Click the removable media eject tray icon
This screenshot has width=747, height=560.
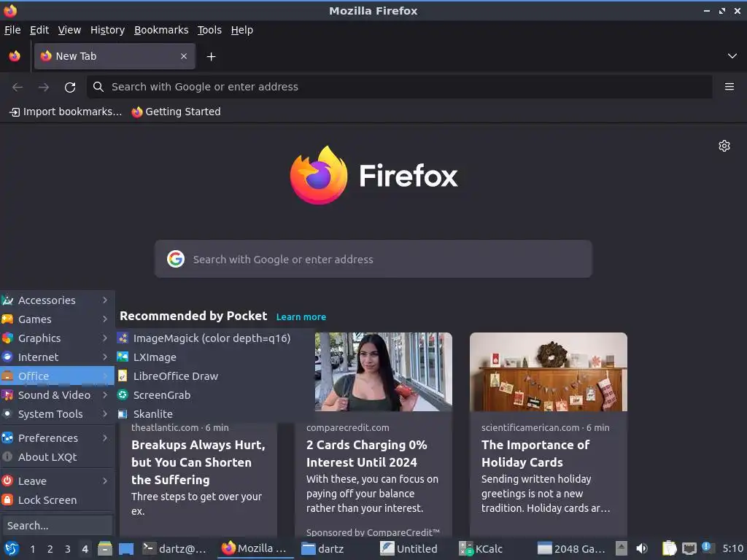click(x=622, y=548)
